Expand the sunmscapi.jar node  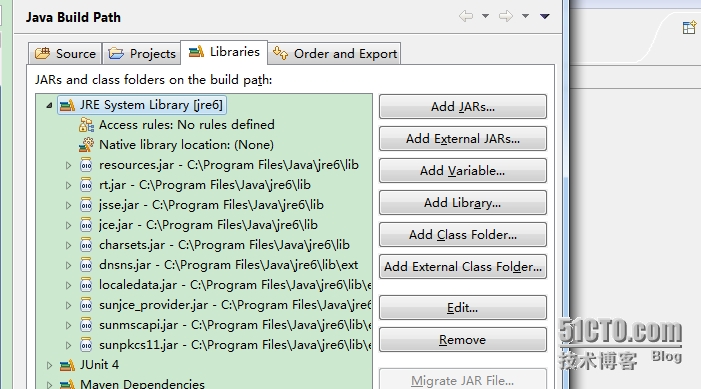pos(68,326)
